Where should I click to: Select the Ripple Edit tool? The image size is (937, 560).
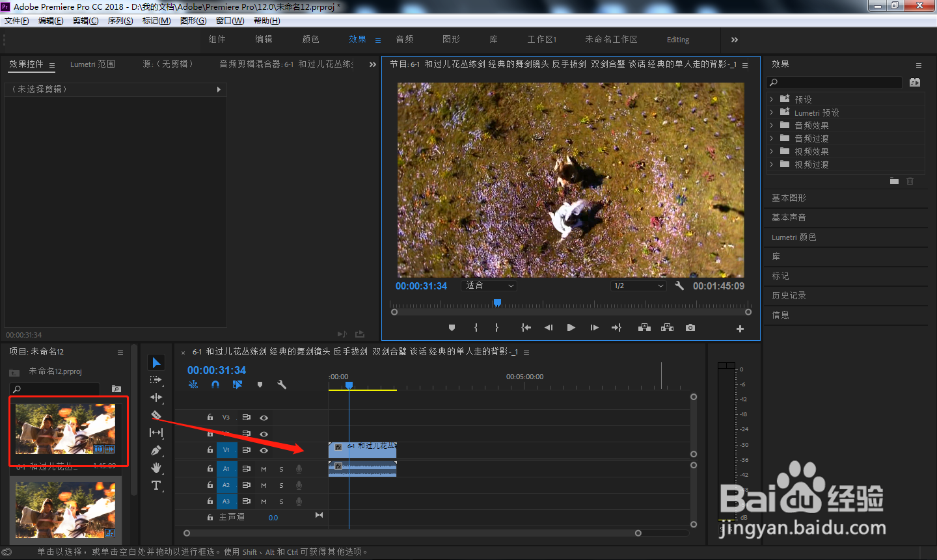[156, 397]
